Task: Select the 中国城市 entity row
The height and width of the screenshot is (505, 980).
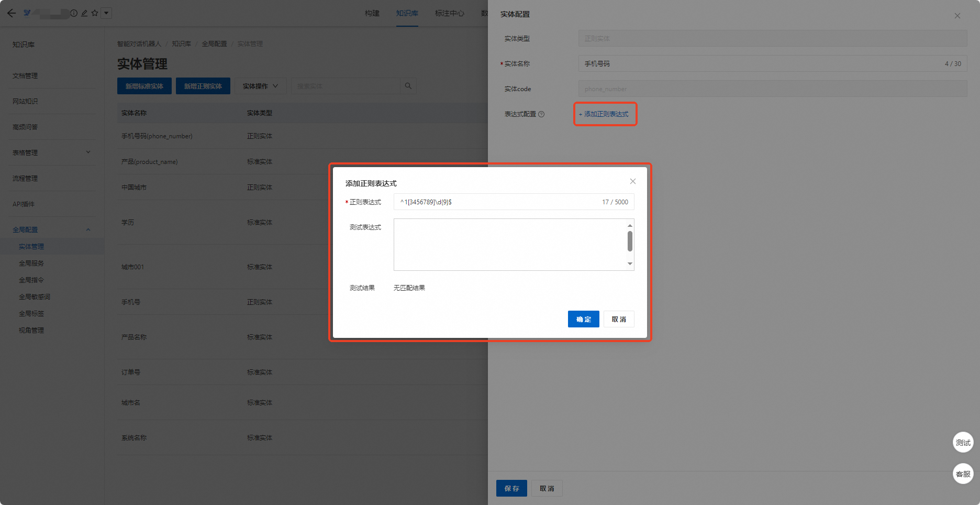Action: [303, 187]
